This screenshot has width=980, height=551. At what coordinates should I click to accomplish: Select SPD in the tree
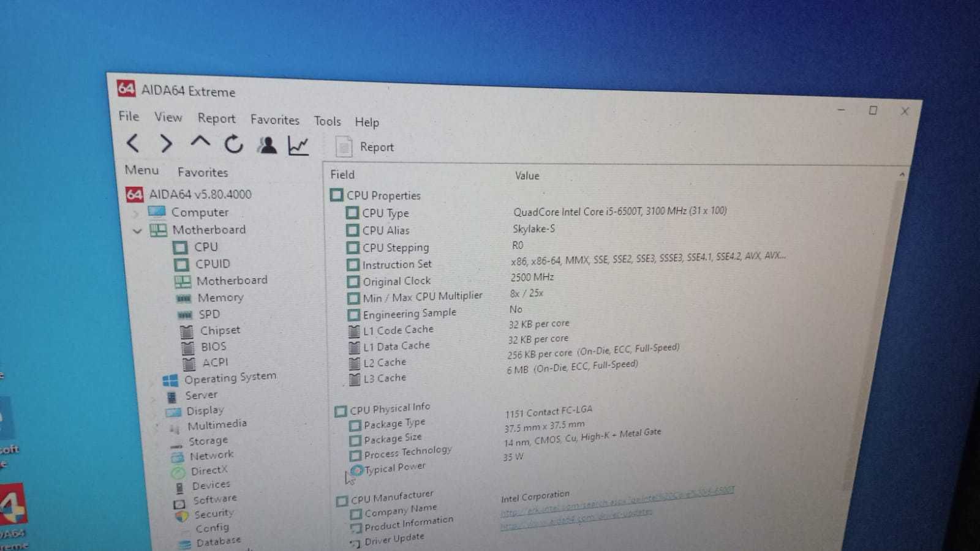[x=209, y=314]
